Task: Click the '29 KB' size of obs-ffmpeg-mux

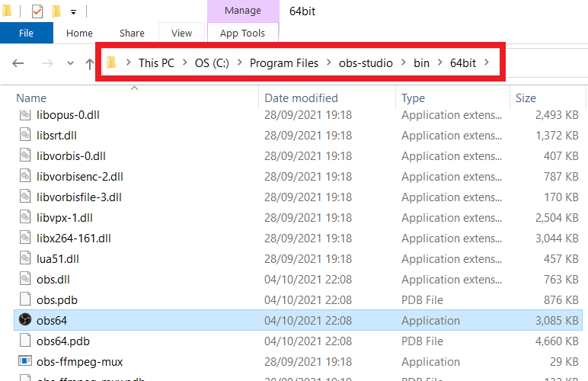Action: click(564, 362)
